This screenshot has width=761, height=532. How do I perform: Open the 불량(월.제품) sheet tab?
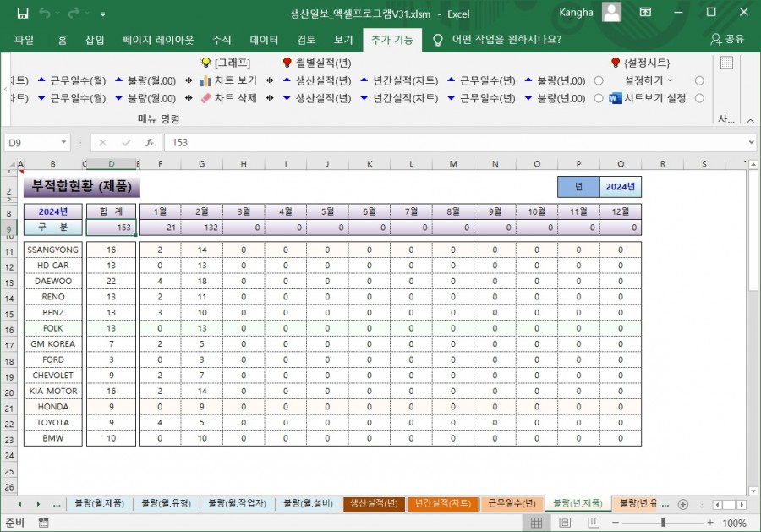100,504
